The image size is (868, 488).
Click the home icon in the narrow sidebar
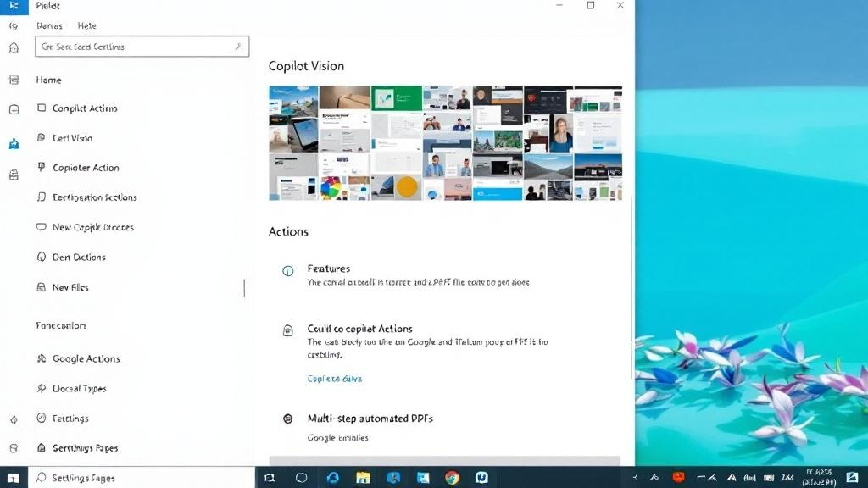pos(14,48)
